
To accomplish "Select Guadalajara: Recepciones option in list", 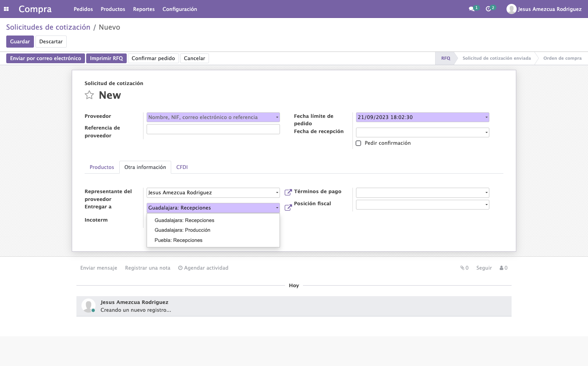I will (x=213, y=220).
